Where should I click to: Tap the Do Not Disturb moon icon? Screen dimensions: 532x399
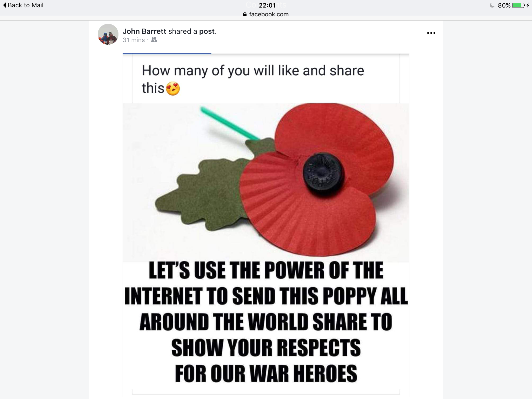(x=492, y=5)
